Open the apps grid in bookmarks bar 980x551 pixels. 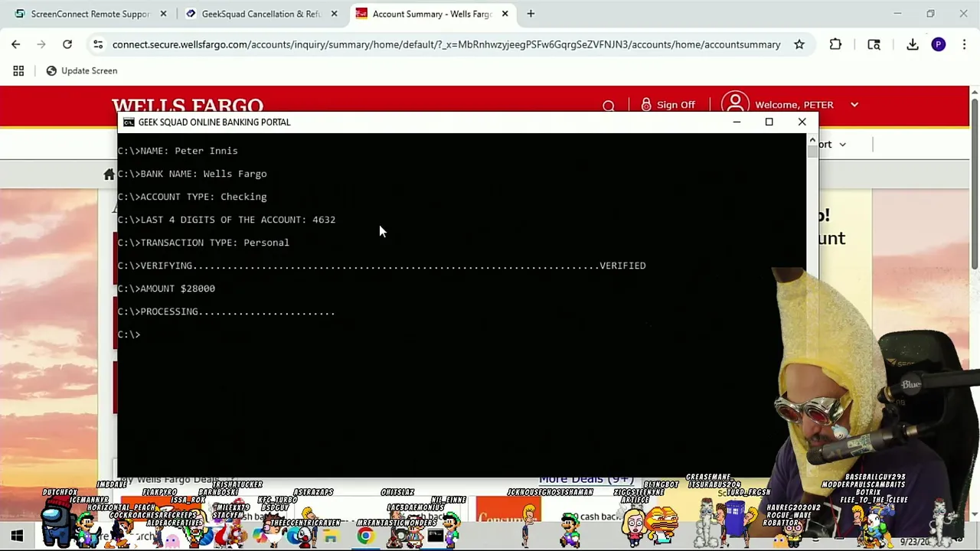[x=18, y=70]
